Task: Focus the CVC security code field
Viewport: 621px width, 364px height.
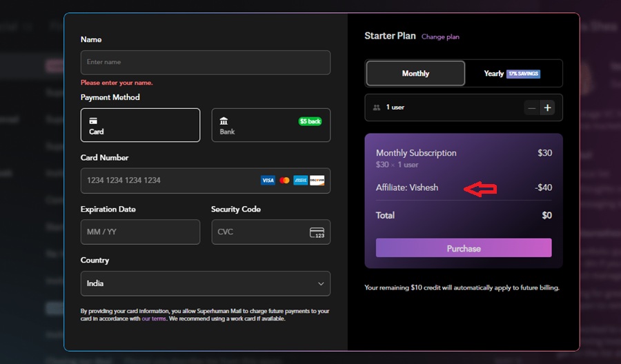Action: click(271, 232)
